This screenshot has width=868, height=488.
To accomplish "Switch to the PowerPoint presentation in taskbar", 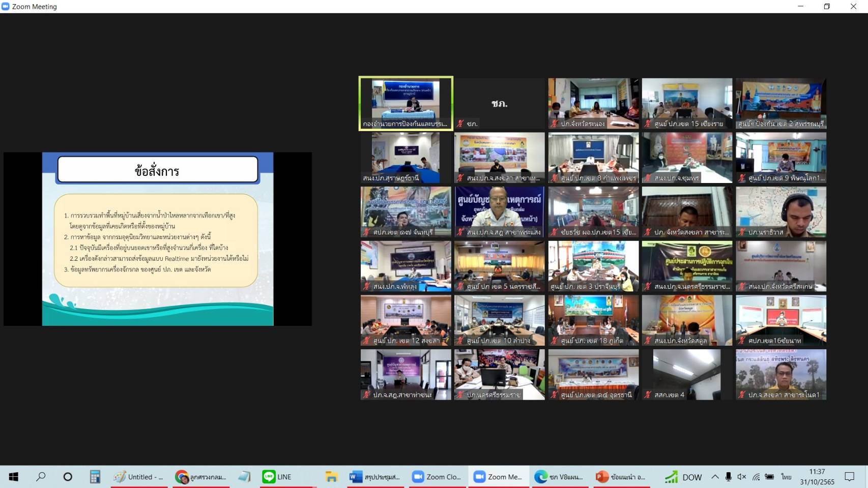I will pos(620,477).
